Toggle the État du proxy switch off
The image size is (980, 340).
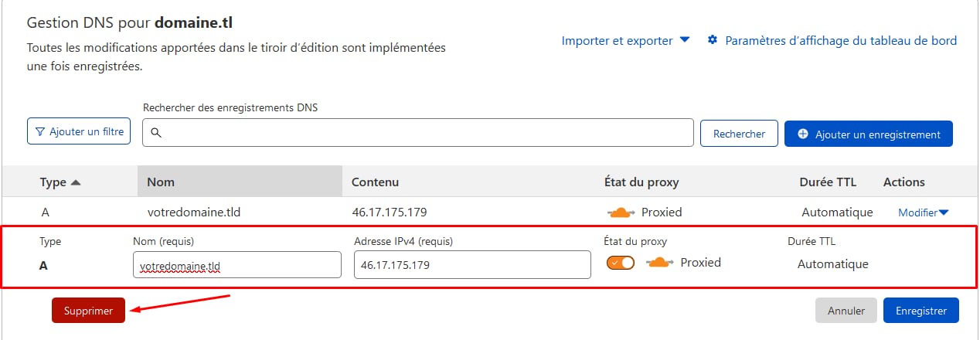pos(621,263)
